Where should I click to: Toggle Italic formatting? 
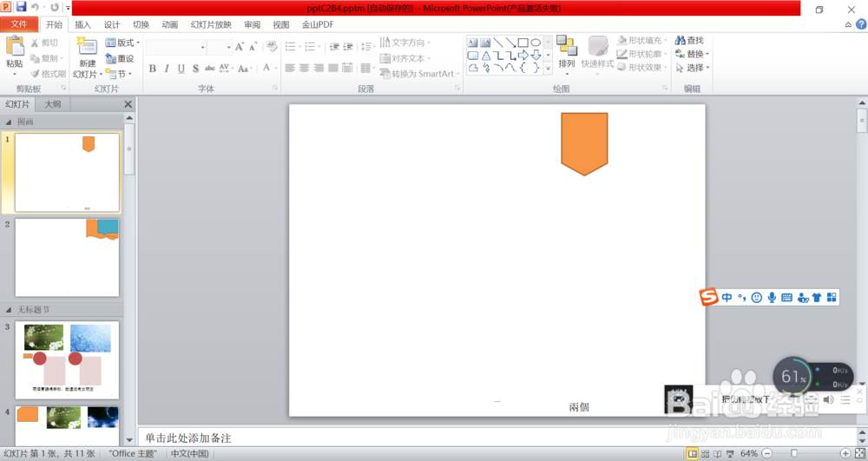click(167, 68)
